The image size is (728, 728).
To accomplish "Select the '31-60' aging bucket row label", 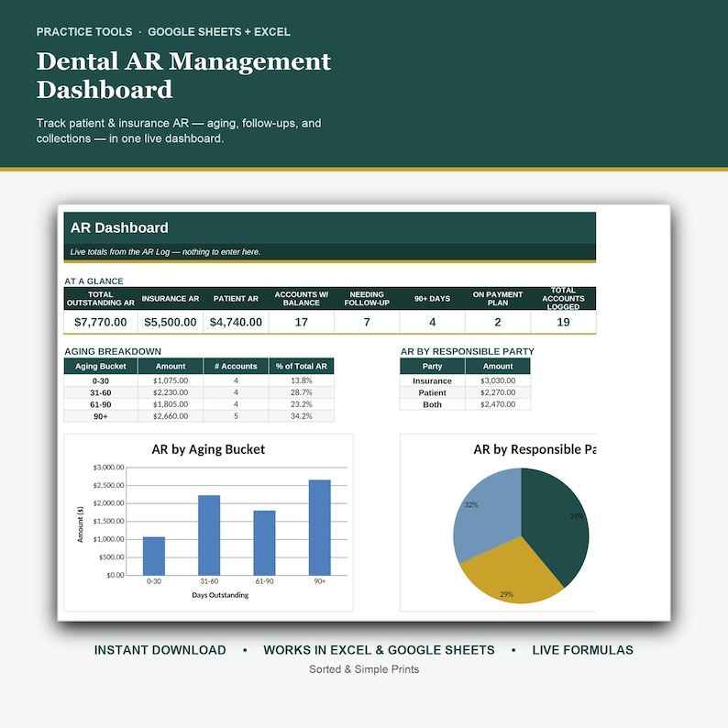I will click(100, 392).
